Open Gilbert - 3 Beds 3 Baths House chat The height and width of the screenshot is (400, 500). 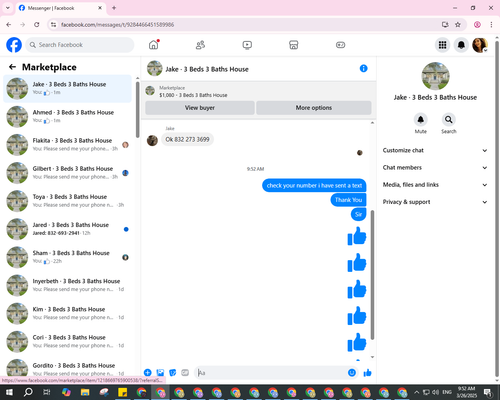68,173
